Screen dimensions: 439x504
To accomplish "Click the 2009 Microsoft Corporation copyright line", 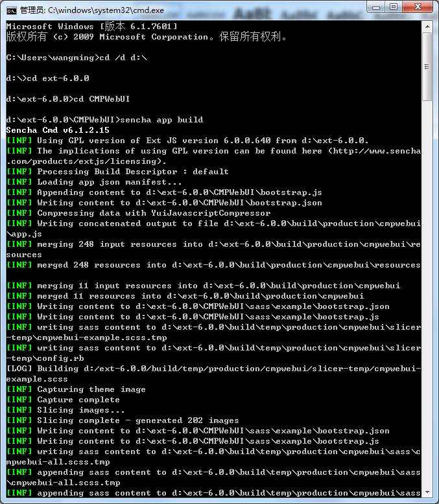I will coord(147,37).
